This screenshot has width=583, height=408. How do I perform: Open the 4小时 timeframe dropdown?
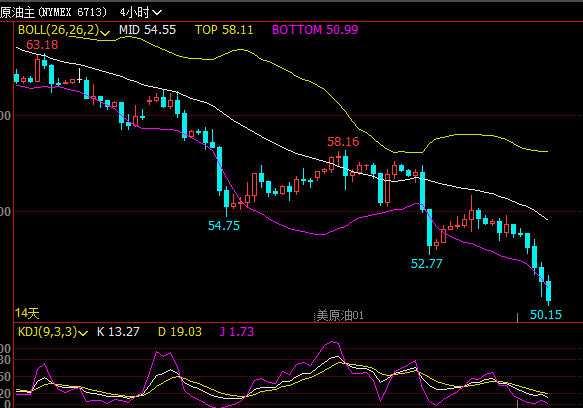click(x=140, y=12)
